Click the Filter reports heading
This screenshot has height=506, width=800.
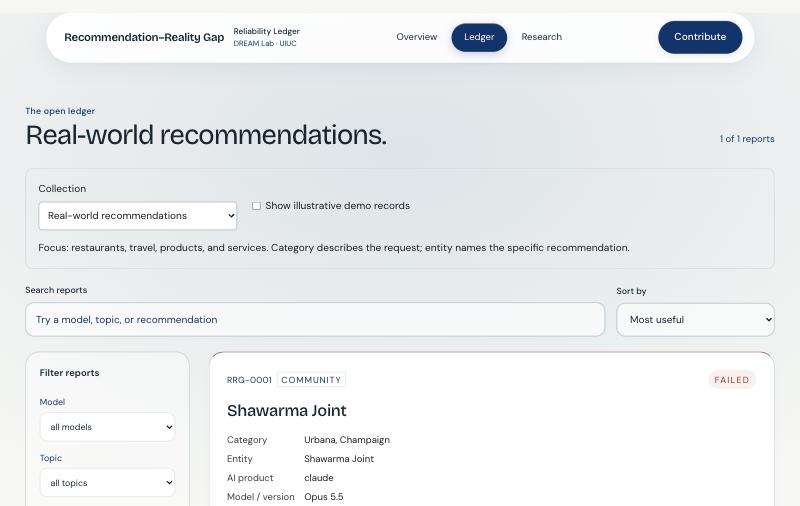click(x=69, y=373)
